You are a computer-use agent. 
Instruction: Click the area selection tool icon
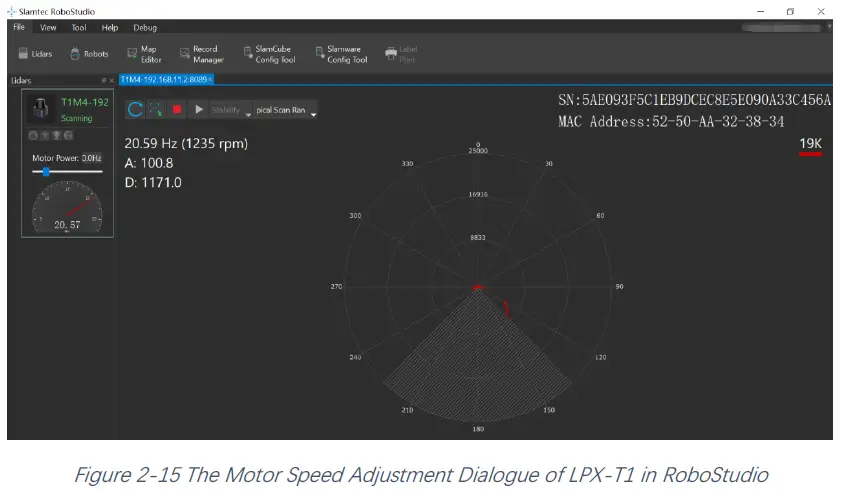coord(155,109)
